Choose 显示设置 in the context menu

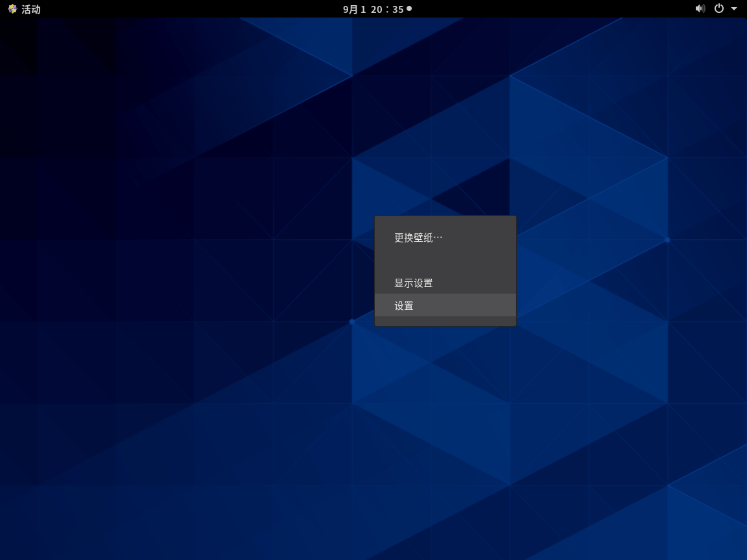414,283
